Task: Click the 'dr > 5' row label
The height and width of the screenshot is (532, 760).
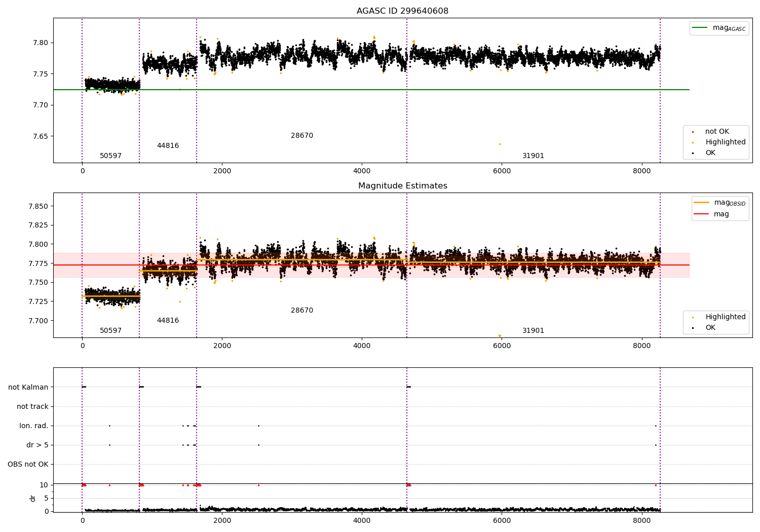Action: tap(37, 445)
